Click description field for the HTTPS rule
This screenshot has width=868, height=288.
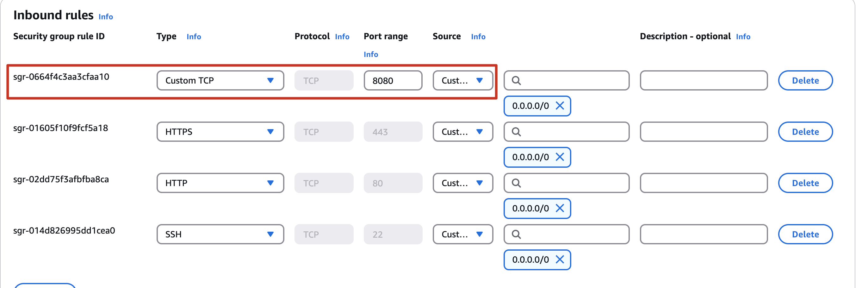pyautogui.click(x=704, y=132)
